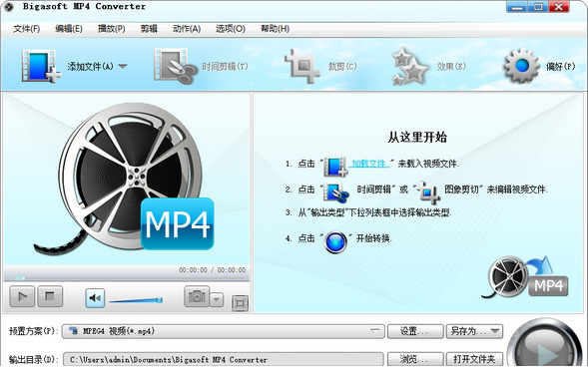
Task: Click the add-file icon in step 1
Action: tap(335, 167)
